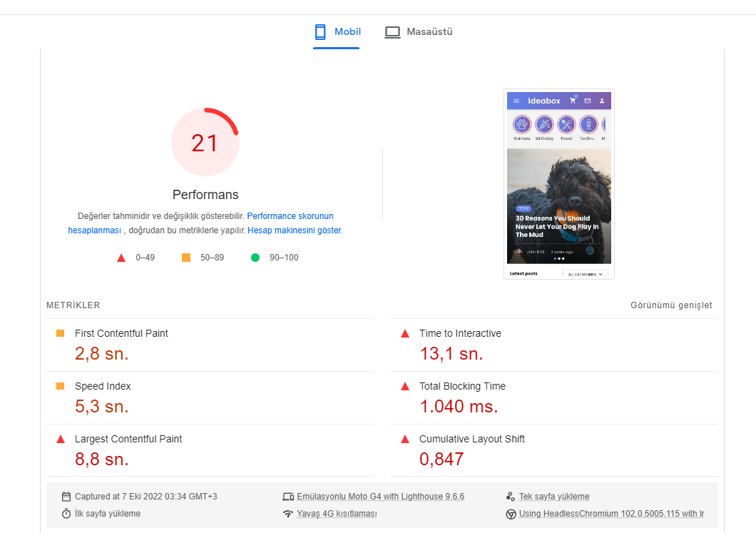Image resolution: width=756 pixels, height=533 pixels.
Task: Click the calendar icon beside Captured at
Action: click(x=66, y=497)
